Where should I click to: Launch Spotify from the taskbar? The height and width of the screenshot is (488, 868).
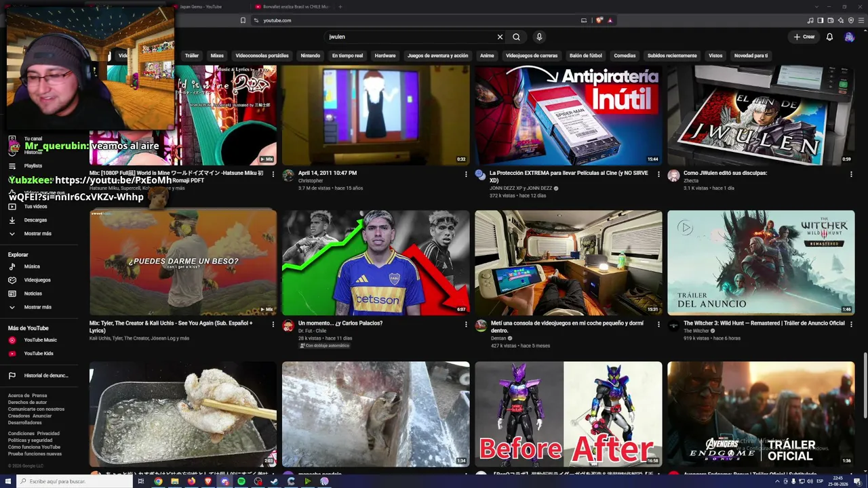click(241, 481)
